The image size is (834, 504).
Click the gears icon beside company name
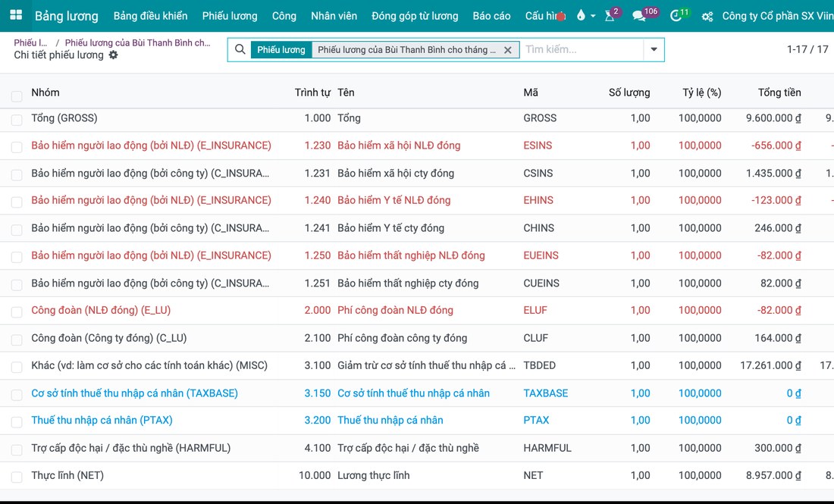coord(707,17)
